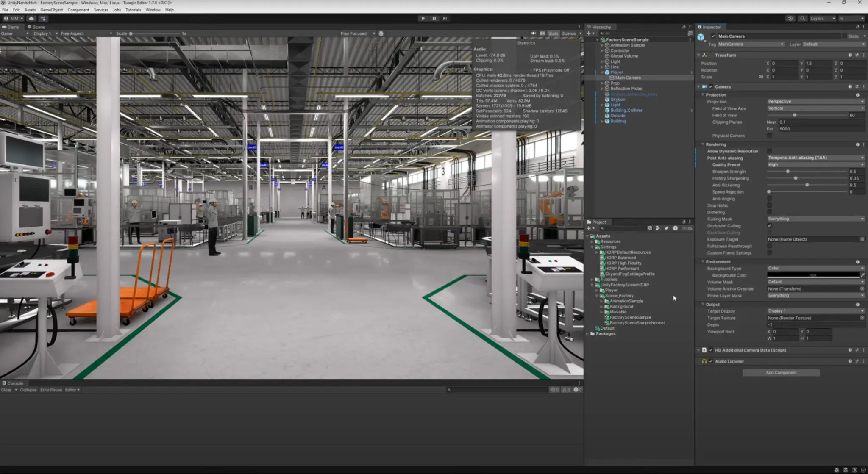Open the Layers dropdown

click(x=822, y=18)
